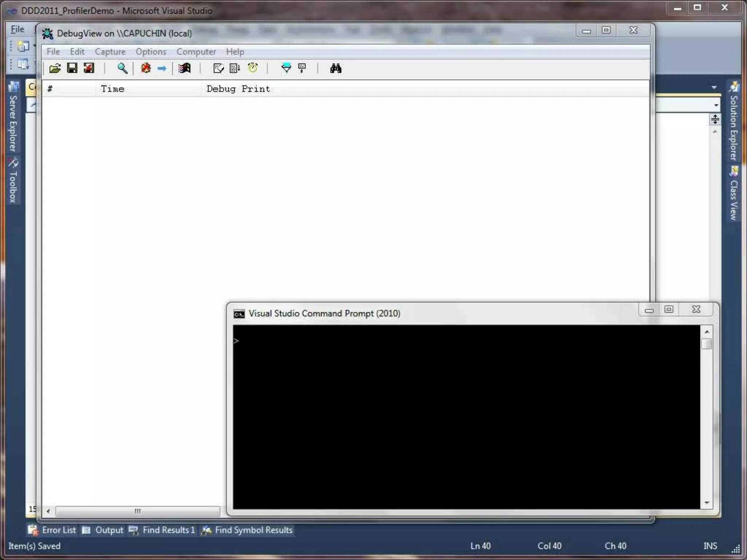Switch to the Error List tab
This screenshot has width=747, height=560.
pyautogui.click(x=53, y=530)
